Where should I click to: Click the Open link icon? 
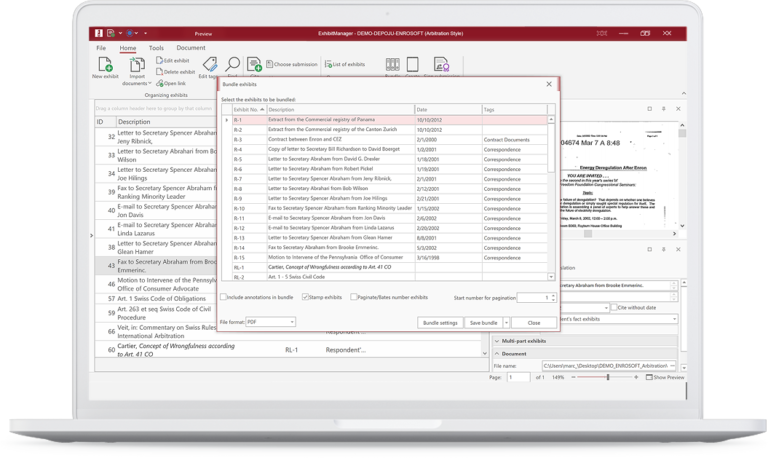160,83
